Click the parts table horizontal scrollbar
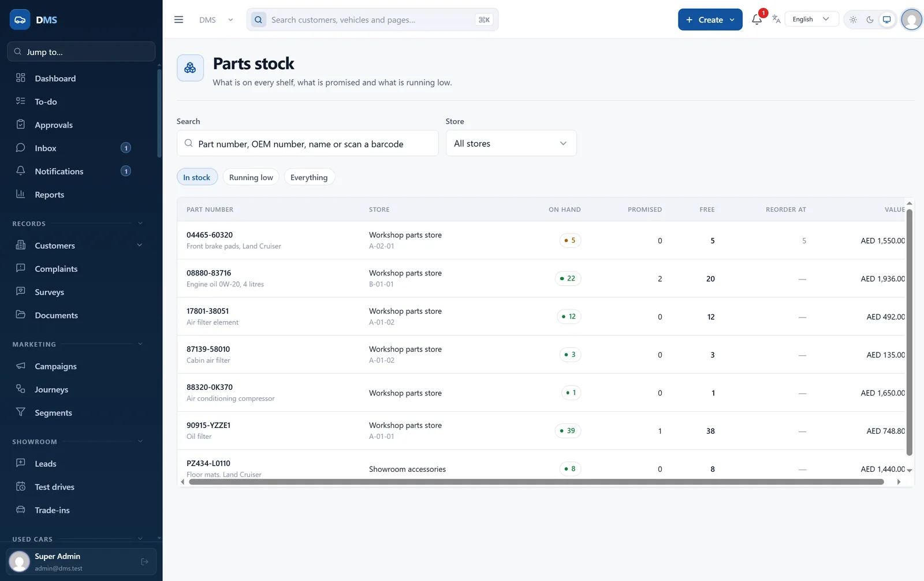The width and height of the screenshot is (924, 581). tap(536, 482)
